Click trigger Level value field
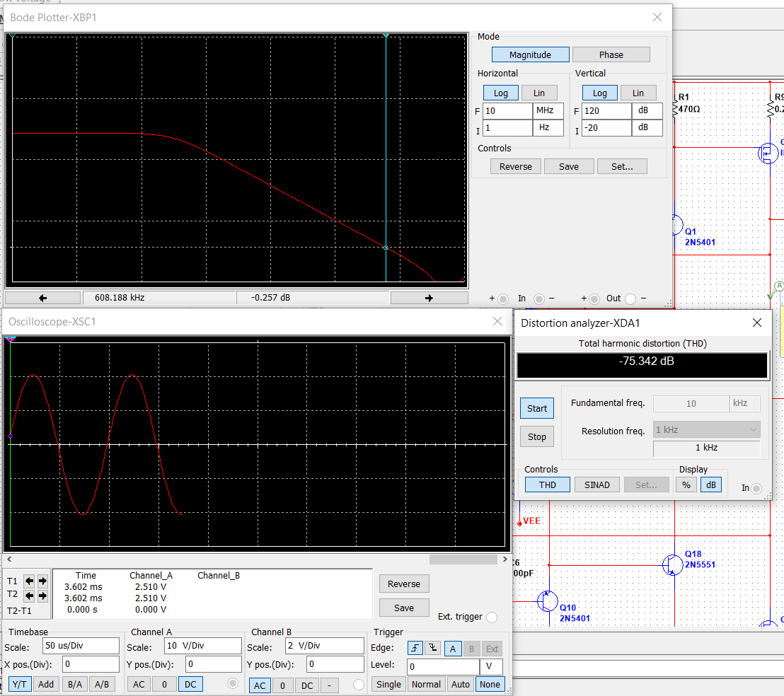784x696 pixels. click(443, 666)
